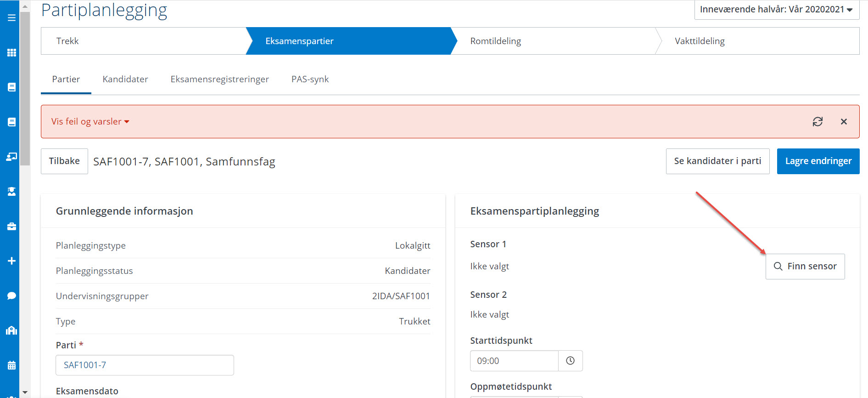Open the Inneværende halvår semester dropdown
Viewport: 868px width, 398px height.
click(777, 9)
